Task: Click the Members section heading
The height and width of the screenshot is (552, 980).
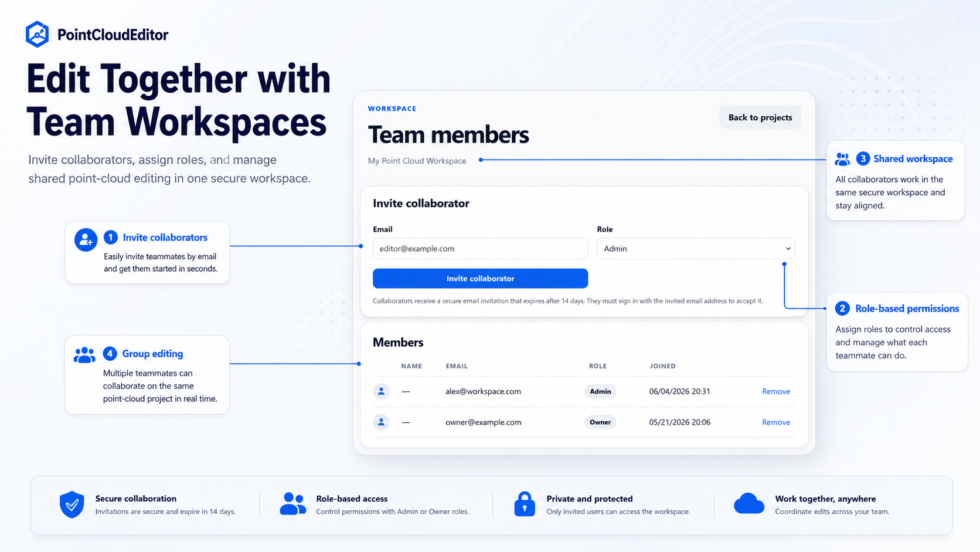Action: pos(398,343)
